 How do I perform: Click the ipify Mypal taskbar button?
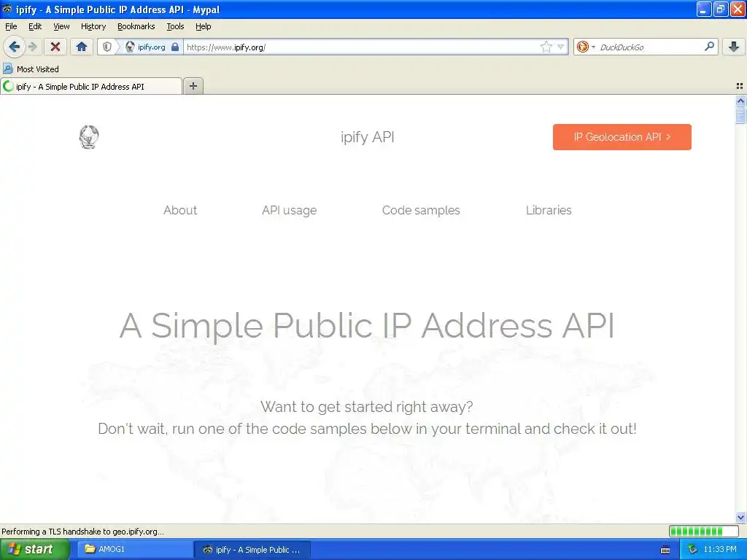[252, 550]
